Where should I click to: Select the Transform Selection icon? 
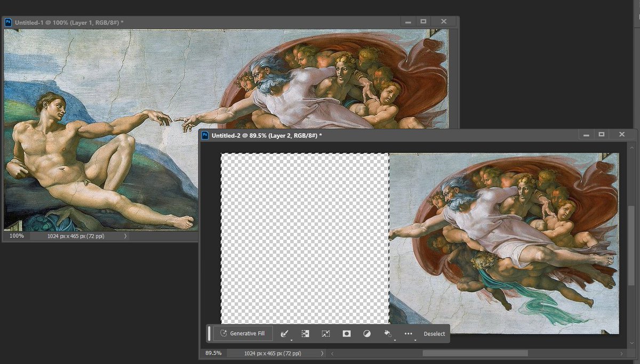pos(326,334)
